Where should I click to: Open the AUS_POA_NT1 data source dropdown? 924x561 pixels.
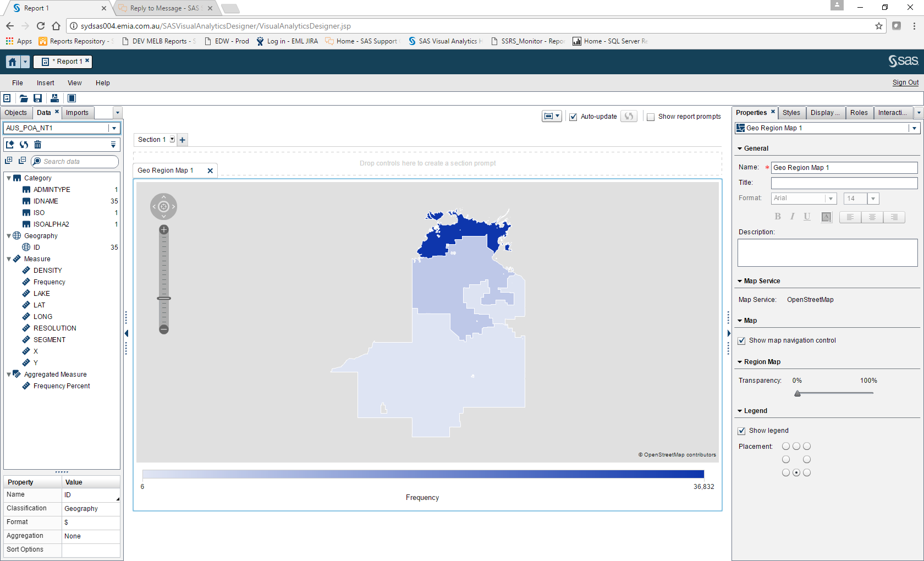coord(113,128)
